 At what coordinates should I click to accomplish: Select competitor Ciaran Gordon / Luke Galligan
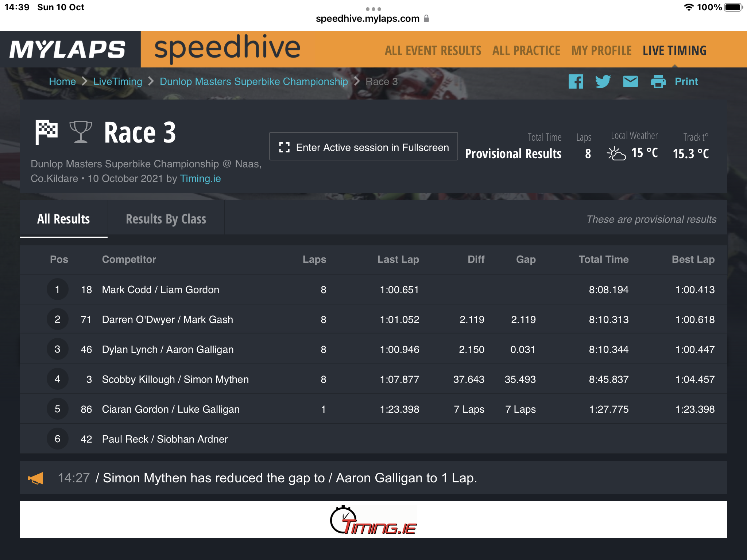click(171, 409)
